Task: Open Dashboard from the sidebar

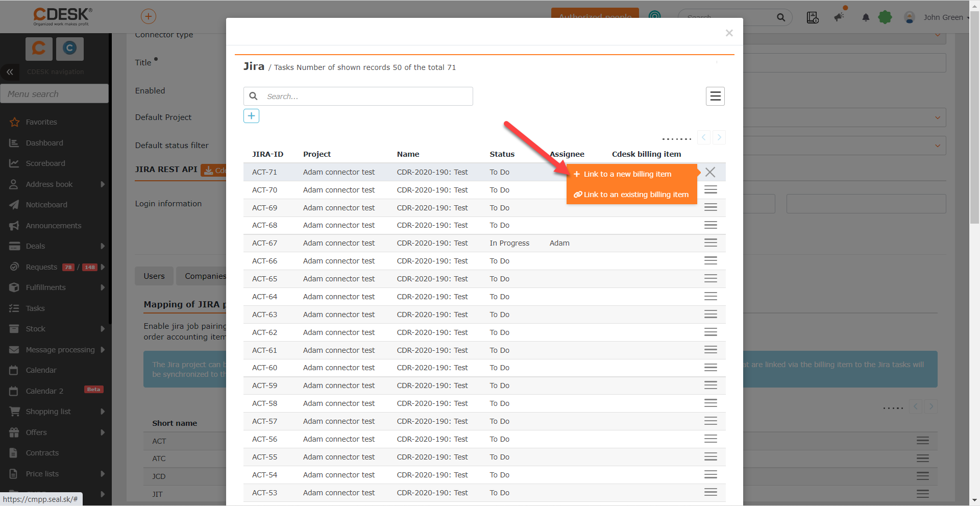Action: coord(44,143)
